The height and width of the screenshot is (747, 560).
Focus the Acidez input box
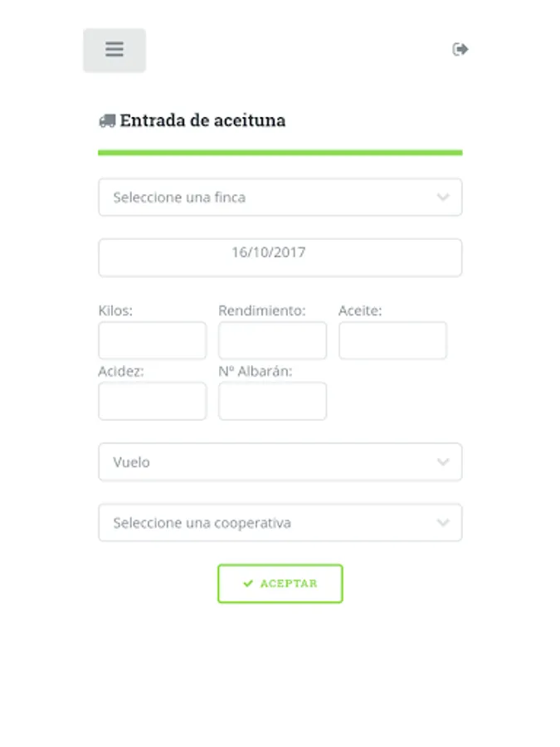click(x=152, y=401)
